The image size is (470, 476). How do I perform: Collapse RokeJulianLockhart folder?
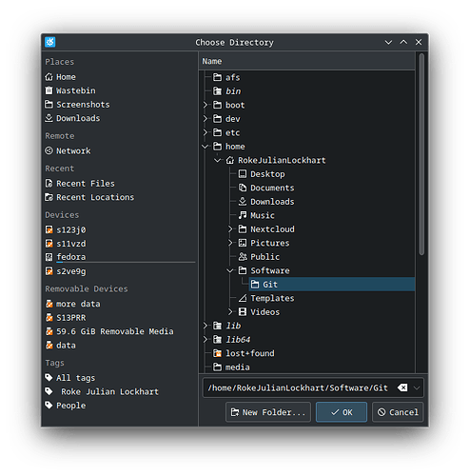(218, 160)
